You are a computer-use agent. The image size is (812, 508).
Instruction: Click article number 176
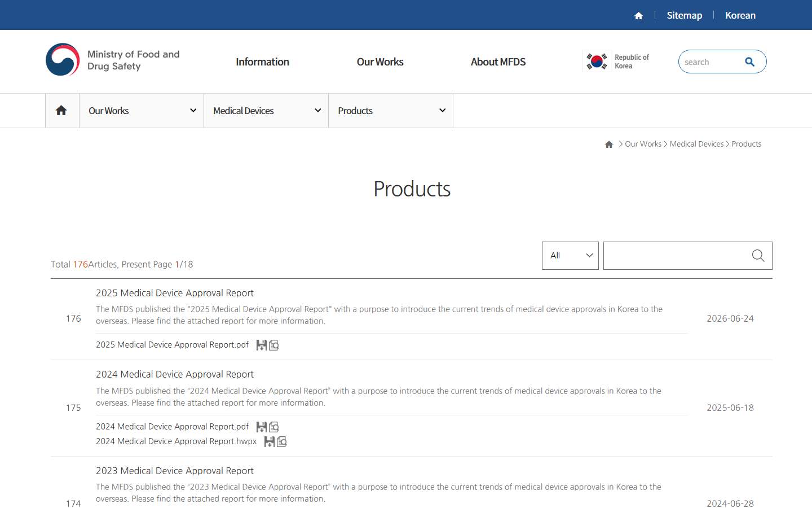coord(73,318)
